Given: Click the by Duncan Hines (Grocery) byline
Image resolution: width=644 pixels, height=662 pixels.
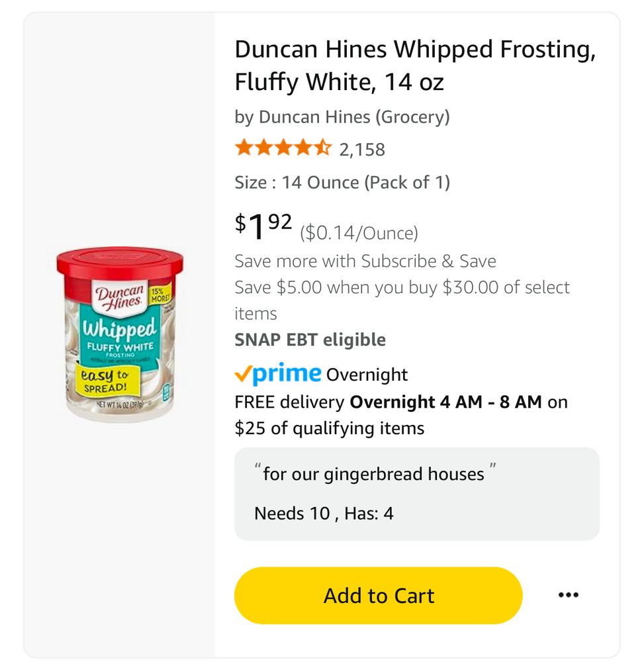Looking at the screenshot, I should click(342, 117).
